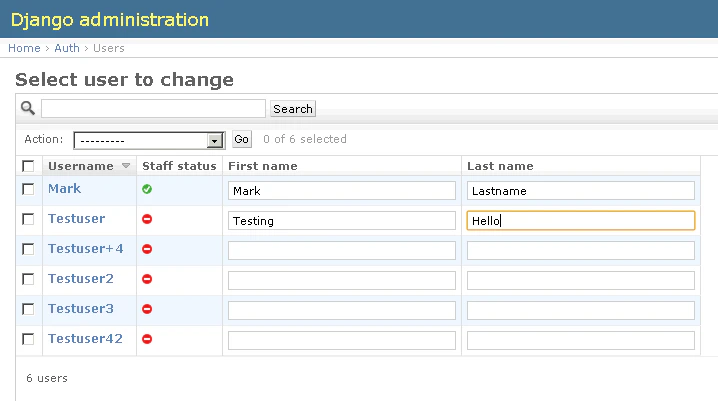
Task: Toggle the select-all checkbox in header
Action: click(x=28, y=166)
